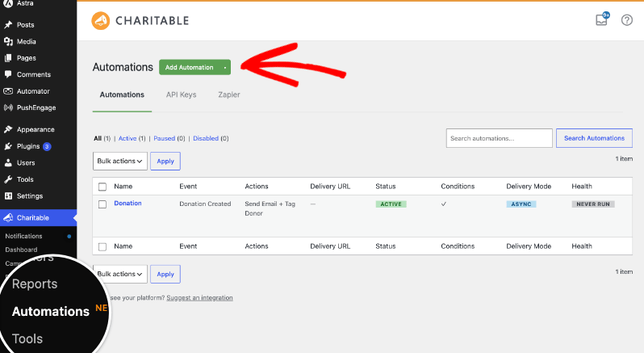
Task: Click the Search Automations button
Action: click(x=594, y=138)
